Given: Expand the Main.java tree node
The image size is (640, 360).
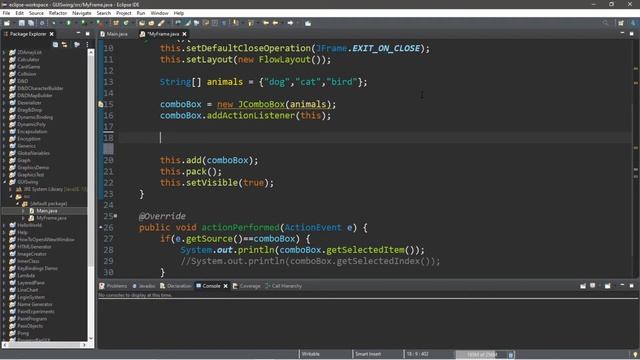Looking at the screenshot, I should click(24, 211).
